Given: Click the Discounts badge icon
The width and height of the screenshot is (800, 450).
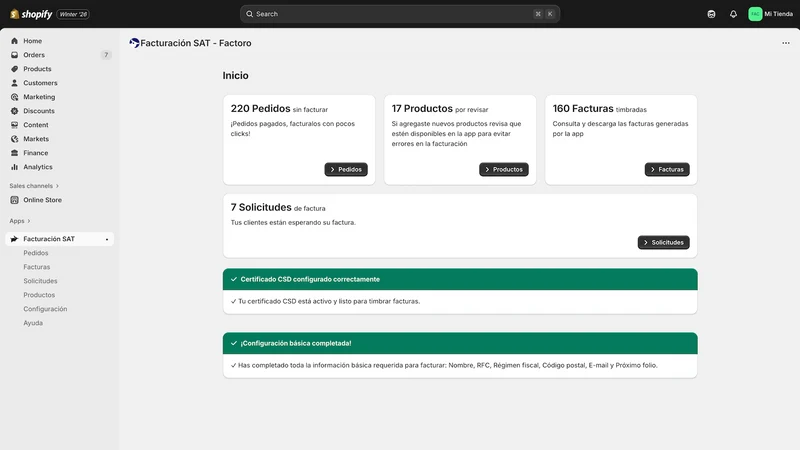Looking at the screenshot, I should [14, 111].
